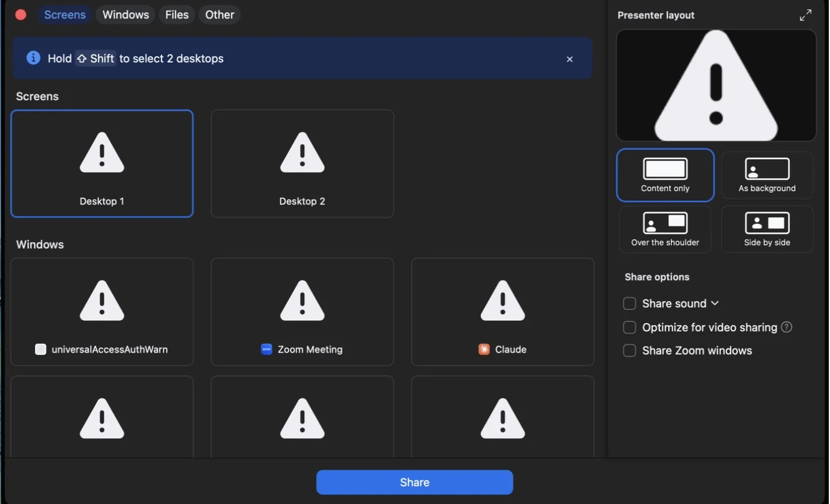The width and height of the screenshot is (830, 504).
Task: Click the Screens section heading above the thumbnails
Action: 38,96
